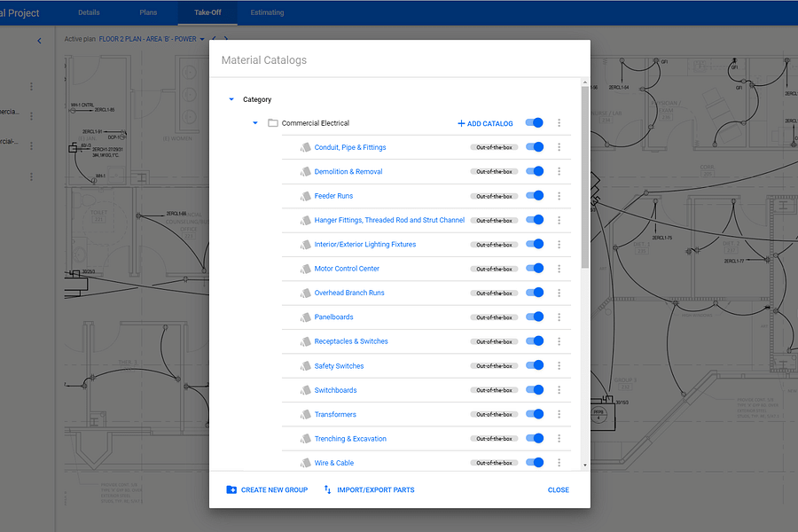Image resolution: width=798 pixels, height=532 pixels.
Task: Collapse the Commercial Electrical catalog expander
Action: point(254,123)
